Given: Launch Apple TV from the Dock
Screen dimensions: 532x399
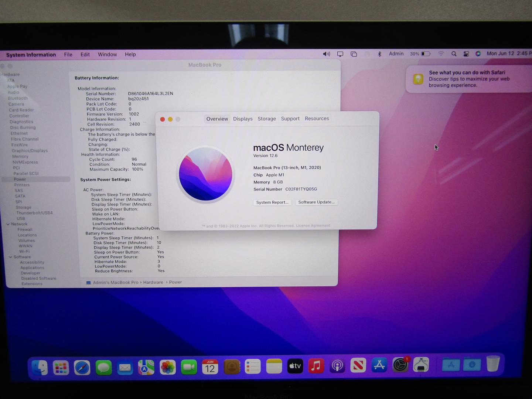Looking at the screenshot, I should [295, 366].
